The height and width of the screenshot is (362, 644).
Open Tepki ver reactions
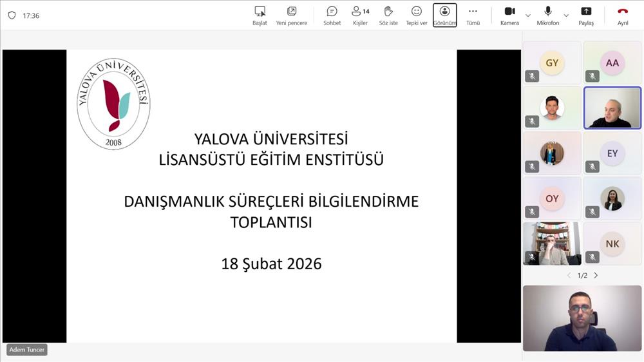coord(417,15)
